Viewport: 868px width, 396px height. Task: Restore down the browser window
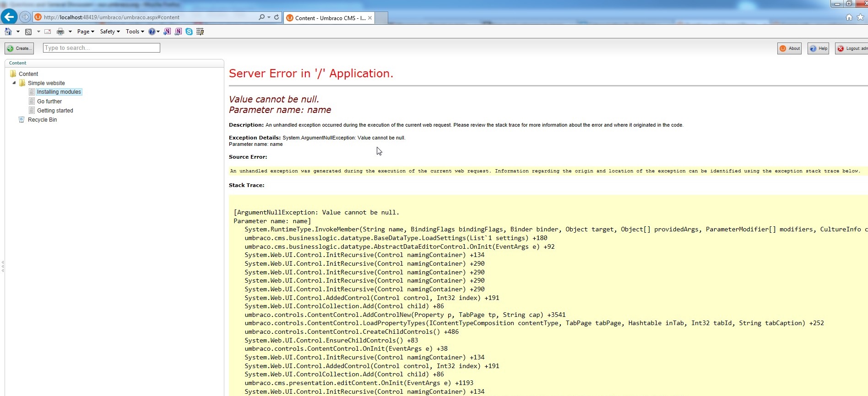click(x=849, y=4)
